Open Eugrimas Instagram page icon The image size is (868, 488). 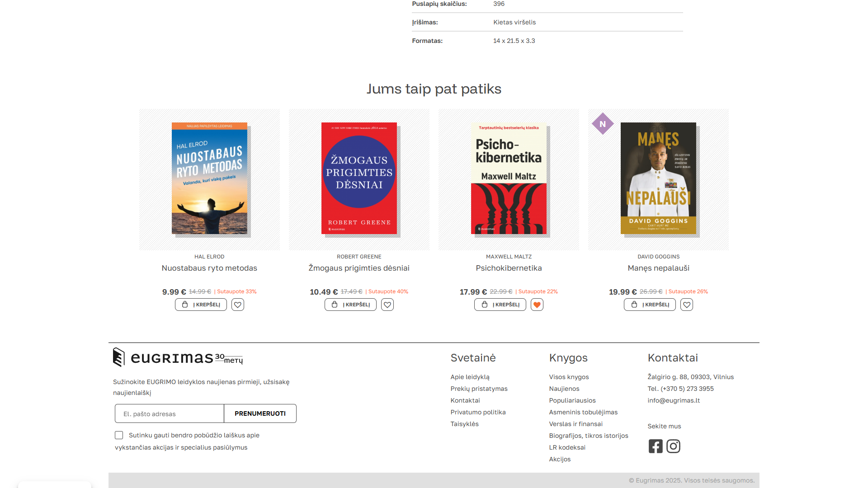[x=673, y=446]
